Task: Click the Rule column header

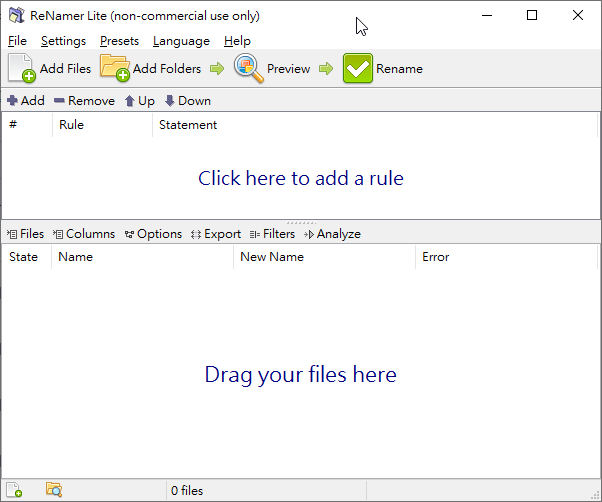Action: click(x=102, y=125)
